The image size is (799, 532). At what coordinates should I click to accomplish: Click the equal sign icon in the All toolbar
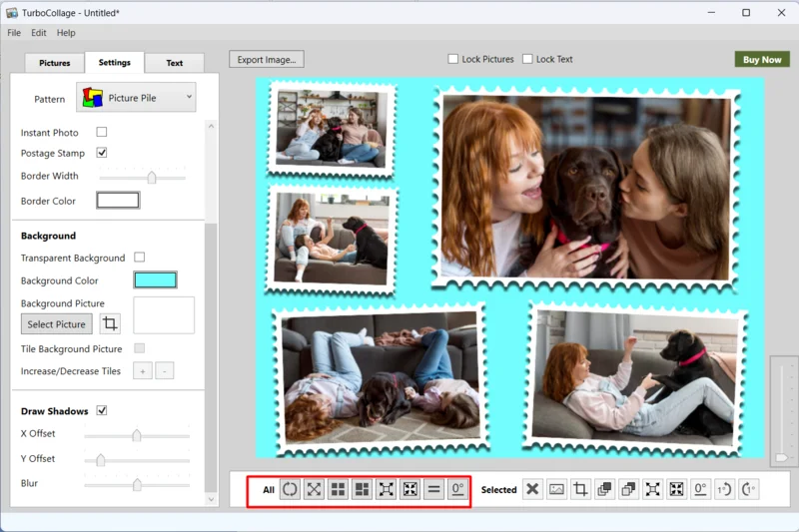[433, 489]
